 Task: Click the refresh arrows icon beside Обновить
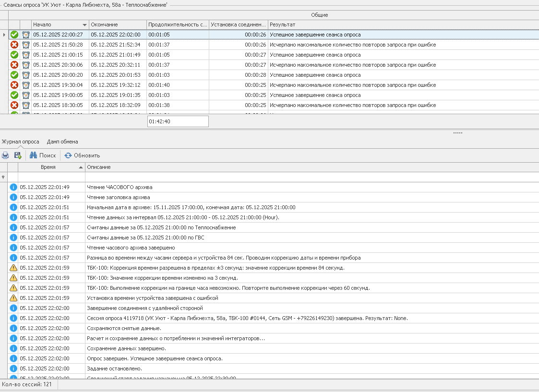[x=68, y=155]
